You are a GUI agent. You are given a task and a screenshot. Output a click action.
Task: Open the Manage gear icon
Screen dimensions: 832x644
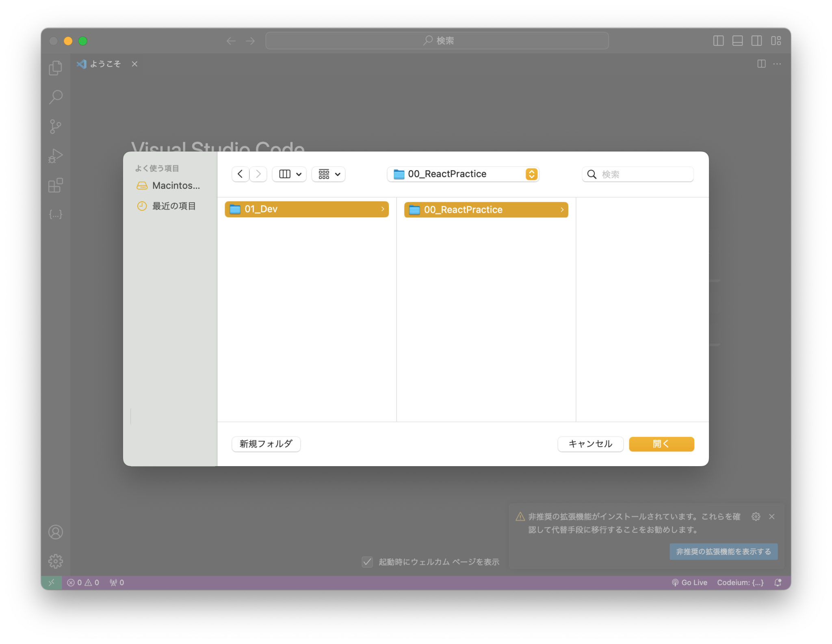56,561
